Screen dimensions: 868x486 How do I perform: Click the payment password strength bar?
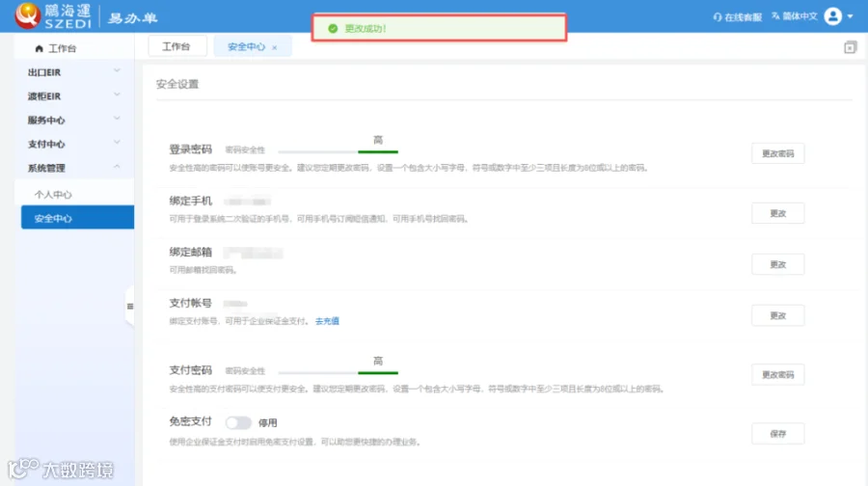pyautogui.click(x=339, y=372)
